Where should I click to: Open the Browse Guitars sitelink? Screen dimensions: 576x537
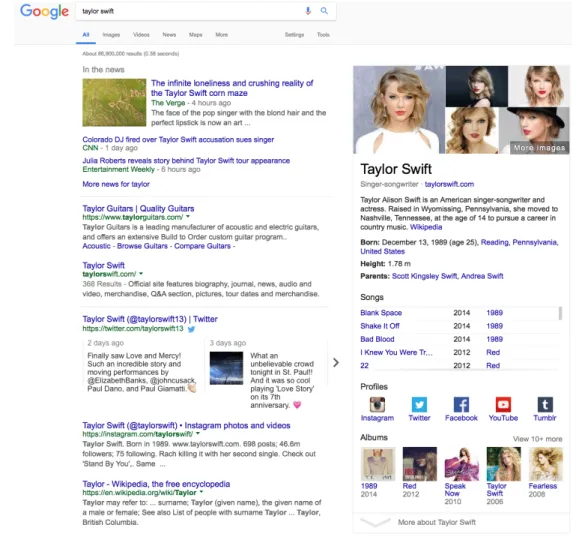click(142, 246)
